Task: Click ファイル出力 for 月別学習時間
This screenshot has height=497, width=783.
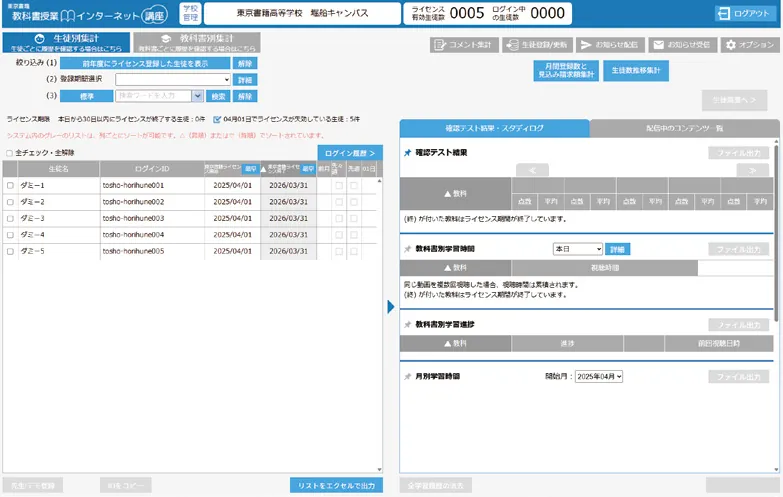Action: pos(739,377)
